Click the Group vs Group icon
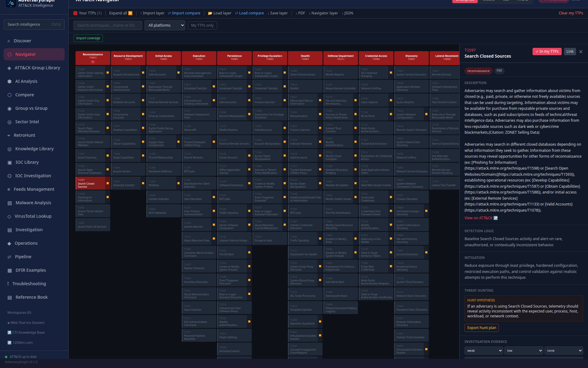Image resolution: width=588 pixels, height=368 pixels. tap(9, 109)
